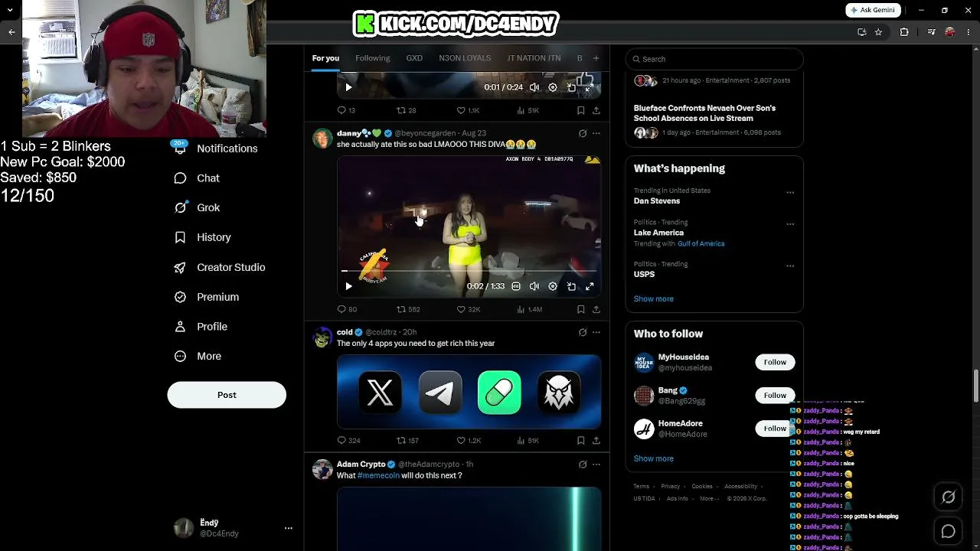The image size is (980, 551).
Task: Open account options next to Endy
Action: point(289,528)
